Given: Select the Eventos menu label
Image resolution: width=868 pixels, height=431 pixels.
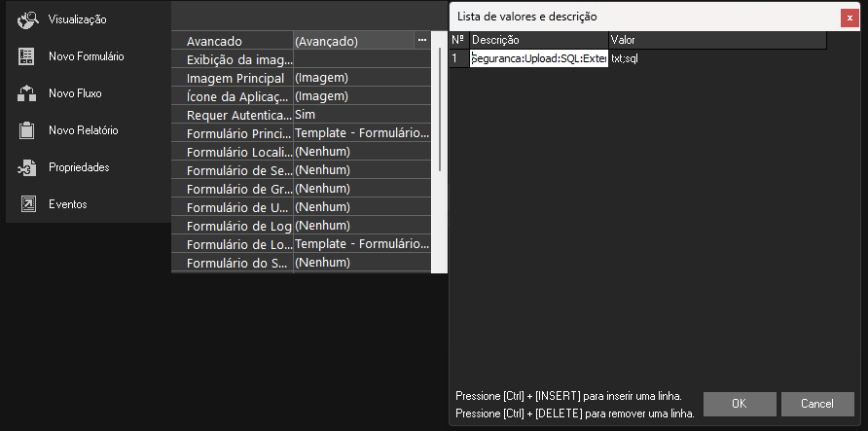Looking at the screenshot, I should (68, 204).
